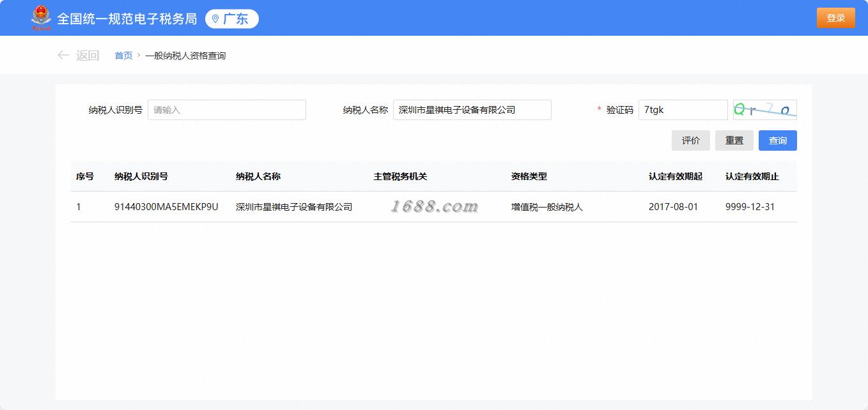Click the 重置 reset button
868x410 pixels.
pyautogui.click(x=734, y=140)
